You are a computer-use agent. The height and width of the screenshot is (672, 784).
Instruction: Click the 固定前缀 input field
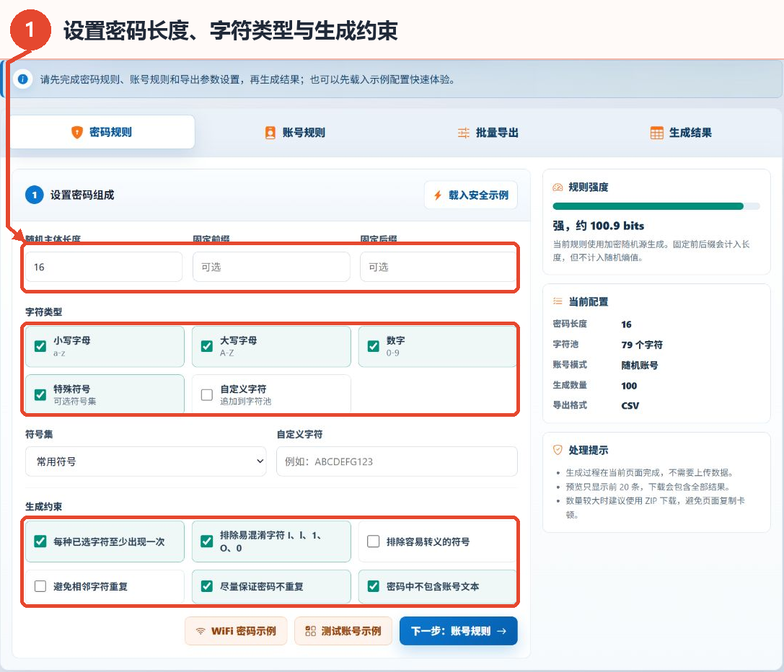pyautogui.click(x=271, y=267)
